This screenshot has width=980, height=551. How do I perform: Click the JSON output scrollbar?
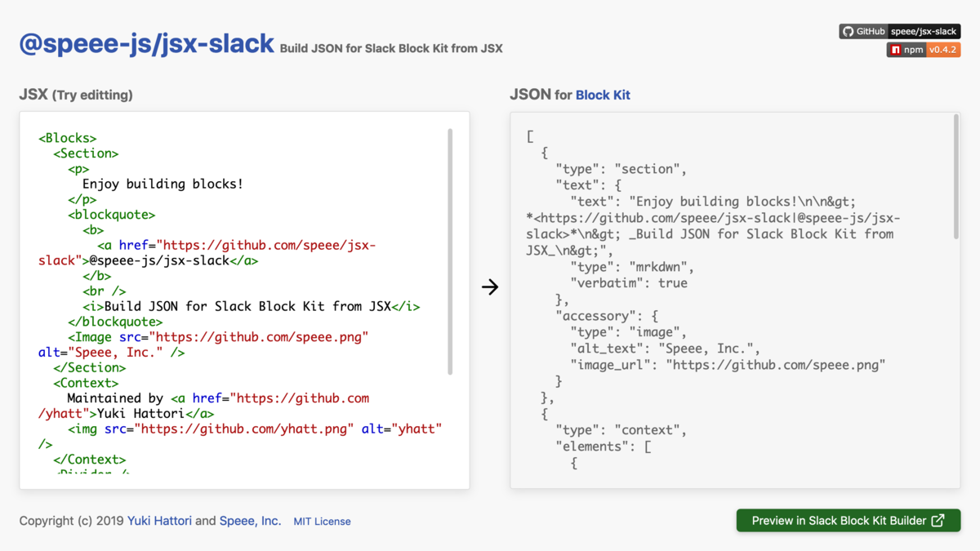(x=956, y=176)
